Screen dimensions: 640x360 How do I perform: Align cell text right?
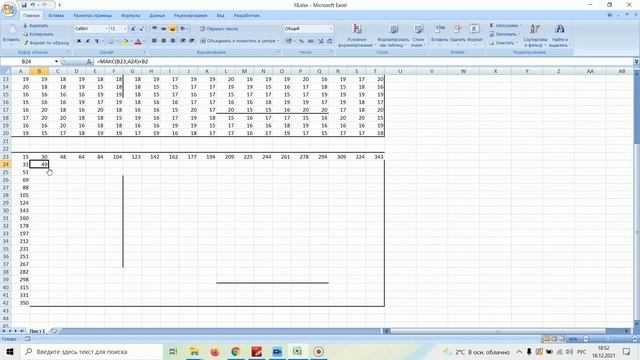tap(173, 41)
